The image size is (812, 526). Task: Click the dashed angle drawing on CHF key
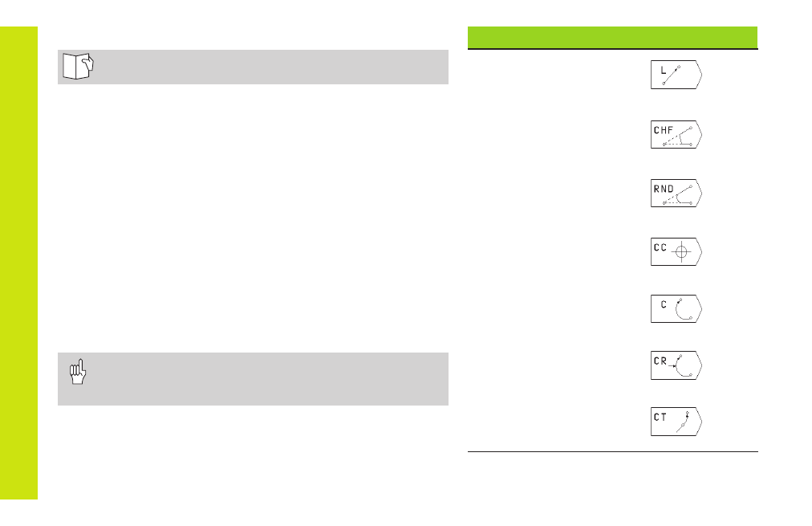tap(678, 137)
